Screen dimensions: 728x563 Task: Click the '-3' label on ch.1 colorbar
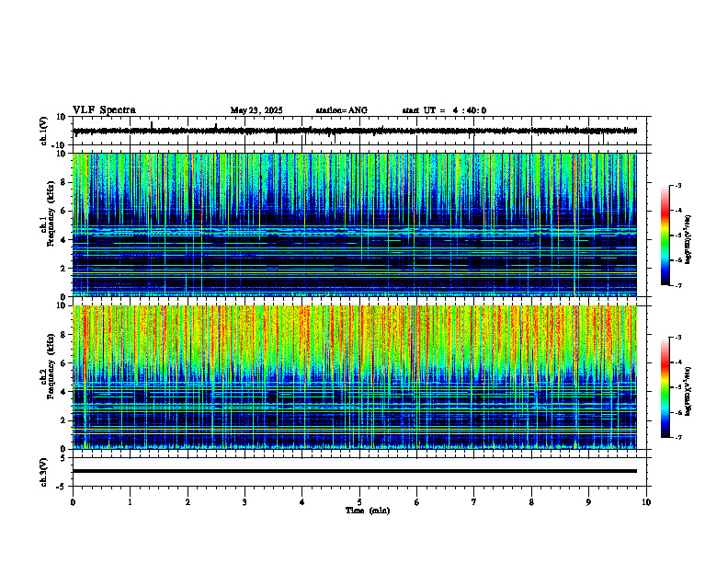tap(677, 186)
